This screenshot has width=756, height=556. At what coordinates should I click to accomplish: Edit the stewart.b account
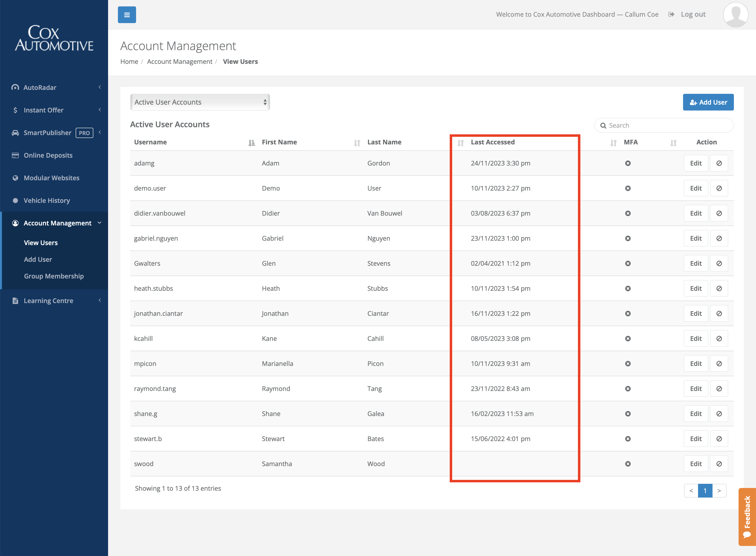click(696, 439)
